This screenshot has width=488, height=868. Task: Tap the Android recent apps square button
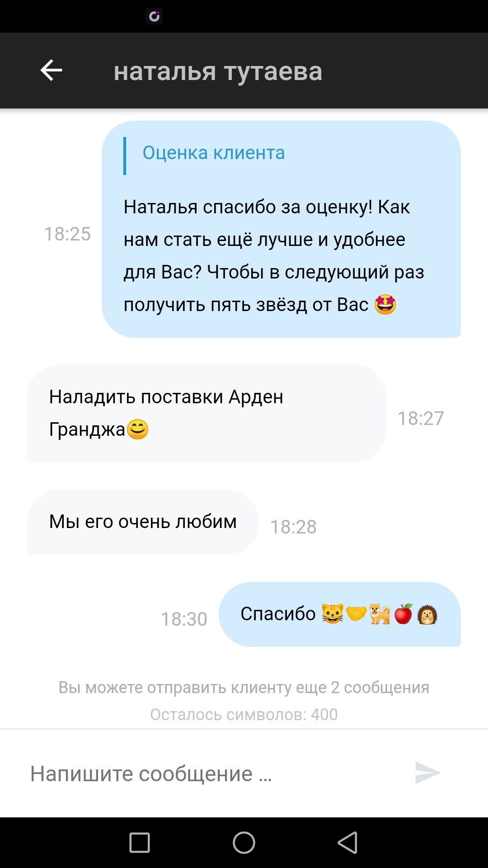pyautogui.click(x=140, y=843)
